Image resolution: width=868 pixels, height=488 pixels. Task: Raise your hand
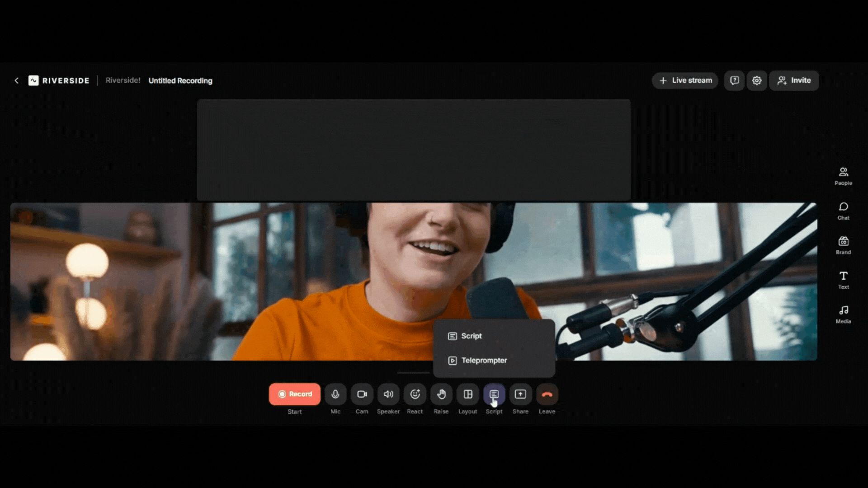(x=441, y=394)
